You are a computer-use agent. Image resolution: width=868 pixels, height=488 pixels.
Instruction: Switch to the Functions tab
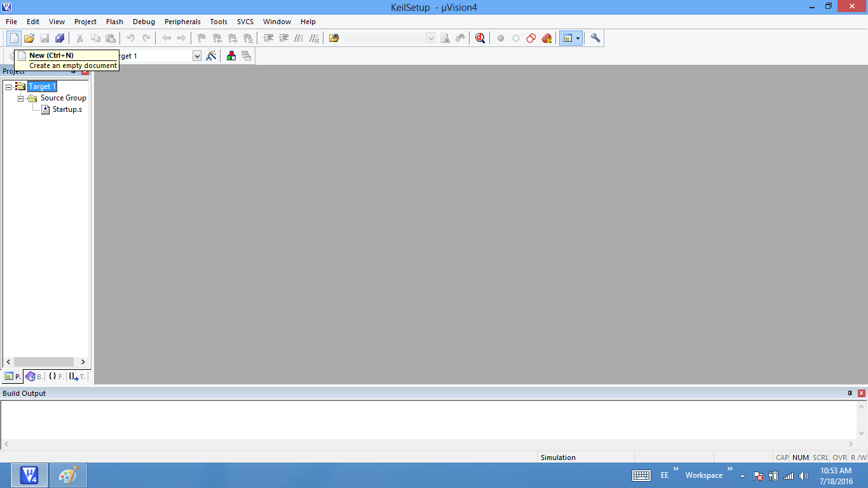pos(56,377)
